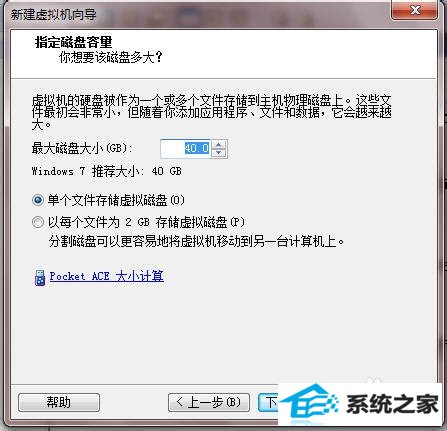Go back with the 上一步(B) button

(209, 402)
